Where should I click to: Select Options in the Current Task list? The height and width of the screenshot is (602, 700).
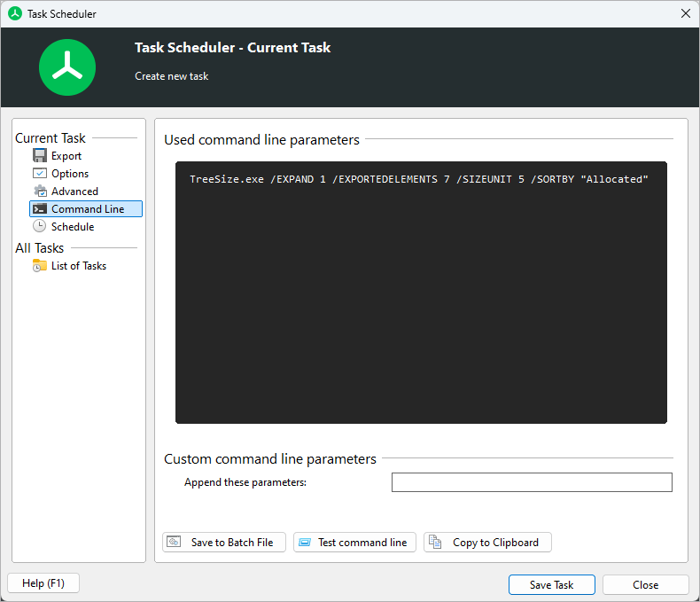[x=70, y=174]
